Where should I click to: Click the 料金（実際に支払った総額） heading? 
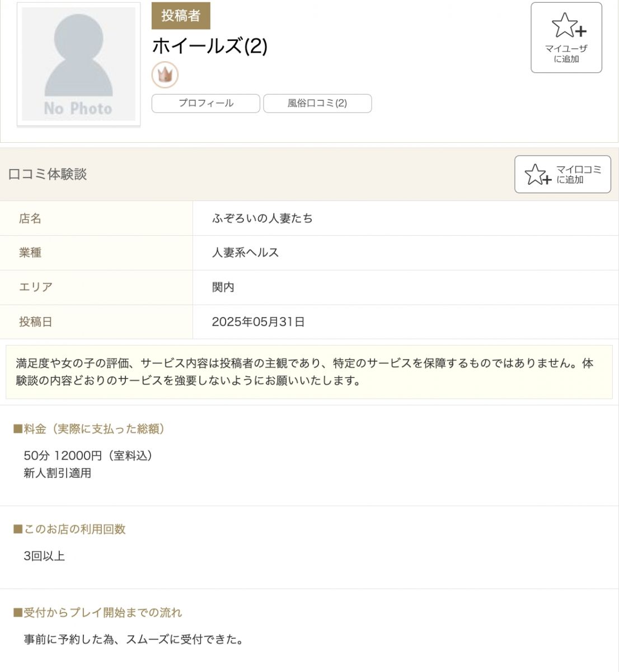90,429
